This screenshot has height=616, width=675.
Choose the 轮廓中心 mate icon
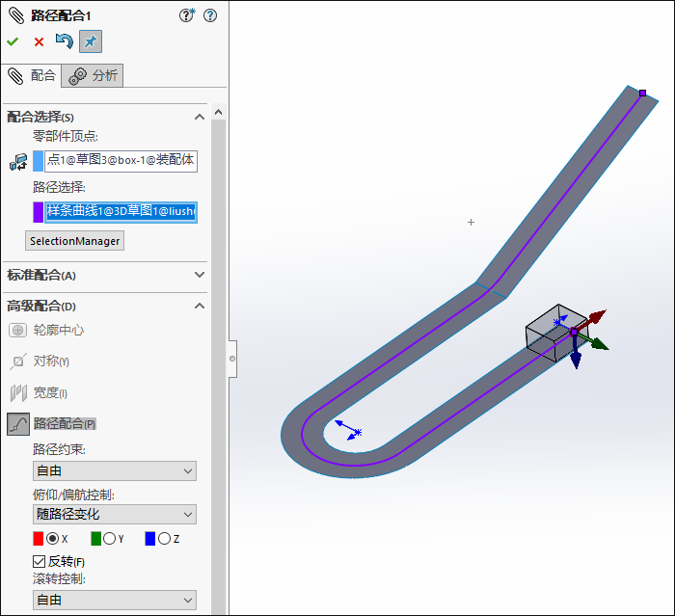pos(17,330)
